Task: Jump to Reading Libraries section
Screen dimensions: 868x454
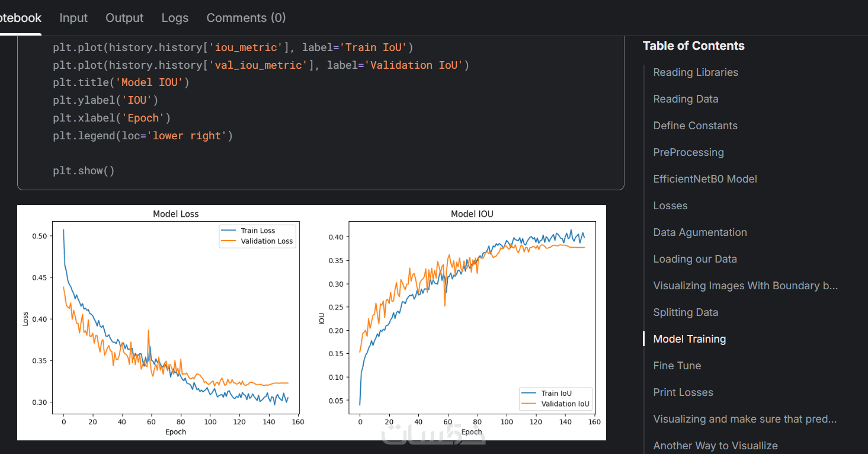Action: [696, 72]
